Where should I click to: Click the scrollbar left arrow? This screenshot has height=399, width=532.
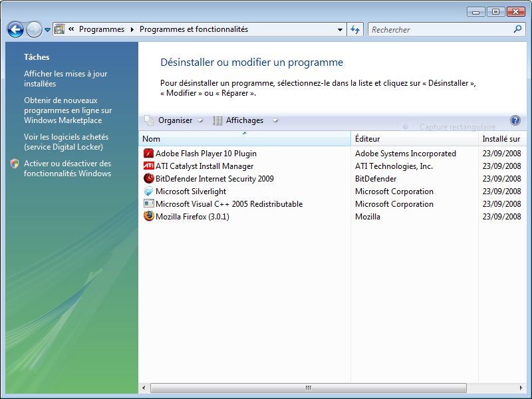pyautogui.click(x=144, y=388)
